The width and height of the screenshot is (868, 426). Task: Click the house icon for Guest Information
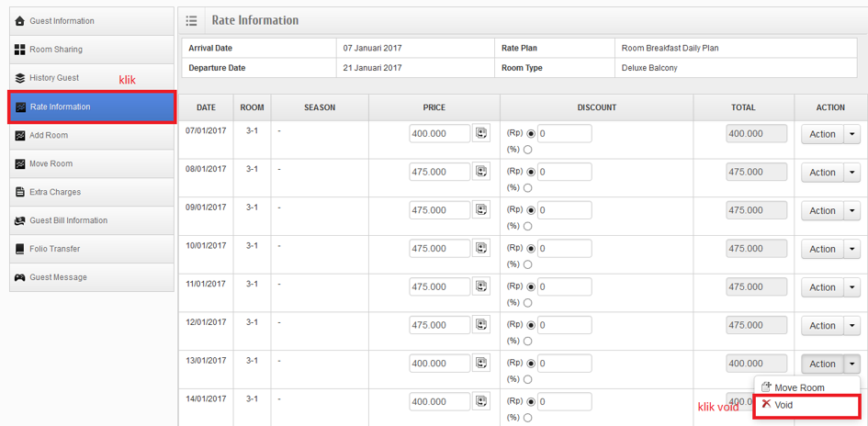tap(20, 21)
